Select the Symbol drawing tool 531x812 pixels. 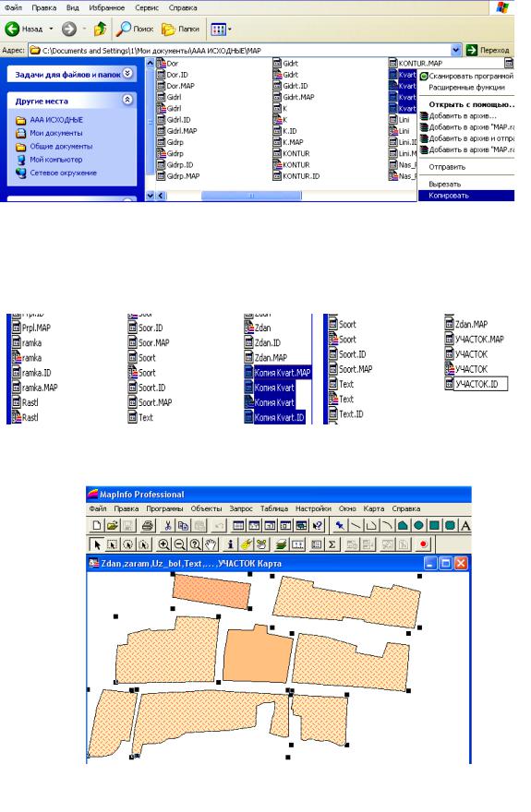[x=340, y=526]
